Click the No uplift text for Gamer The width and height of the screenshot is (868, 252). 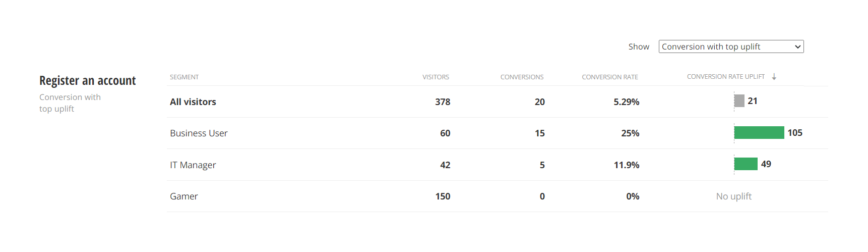pyautogui.click(x=733, y=196)
